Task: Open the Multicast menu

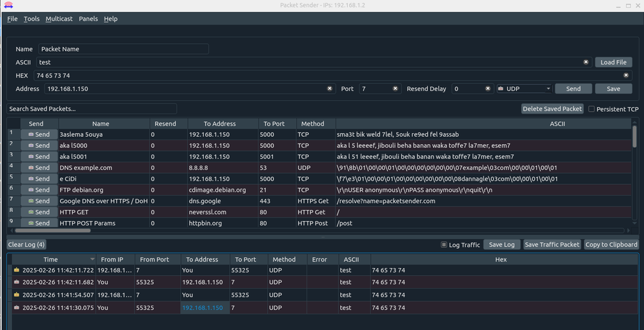Action: pos(59,19)
